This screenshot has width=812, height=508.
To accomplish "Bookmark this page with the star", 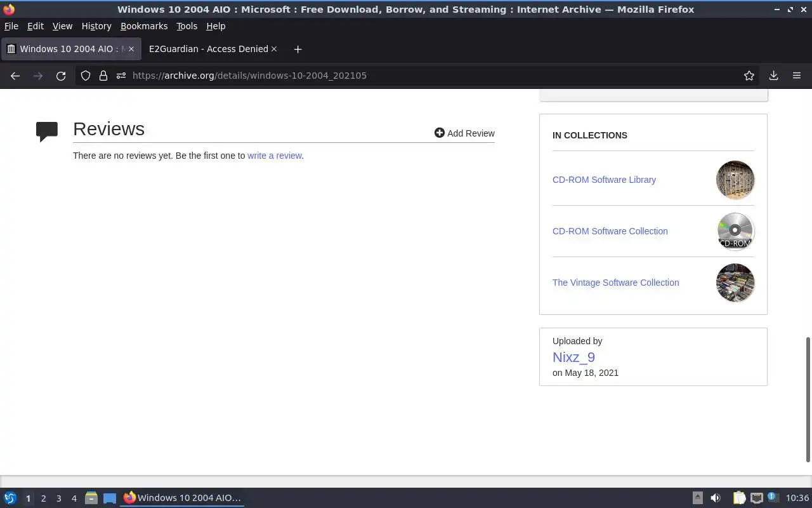I will click(749, 76).
